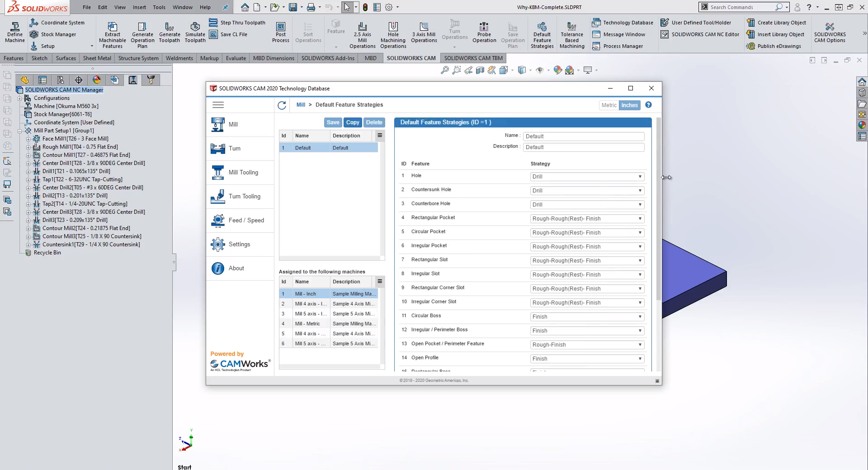Open Irregular Slot strategy dropdown

(587, 275)
